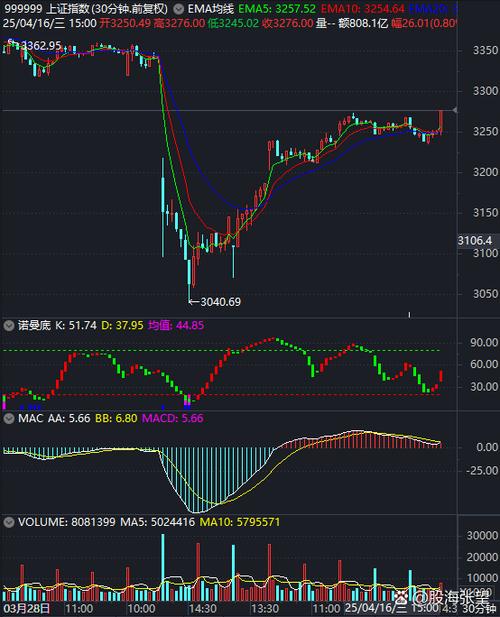
Task: Select the MA10: 5795571 volume label
Action: (240, 522)
